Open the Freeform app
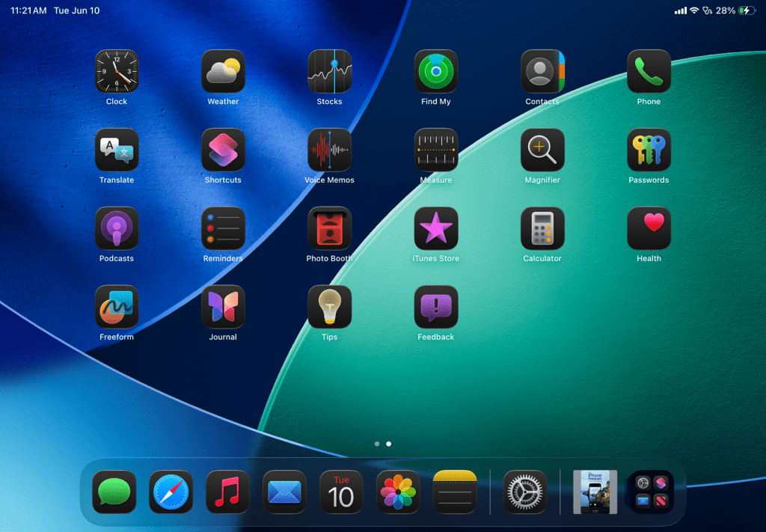Screen dimensions: 766x532 pos(117,307)
